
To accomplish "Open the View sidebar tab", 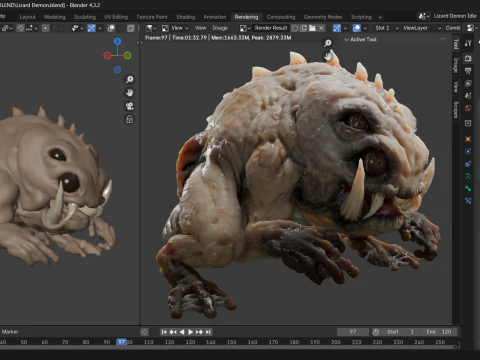I will click(x=456, y=87).
